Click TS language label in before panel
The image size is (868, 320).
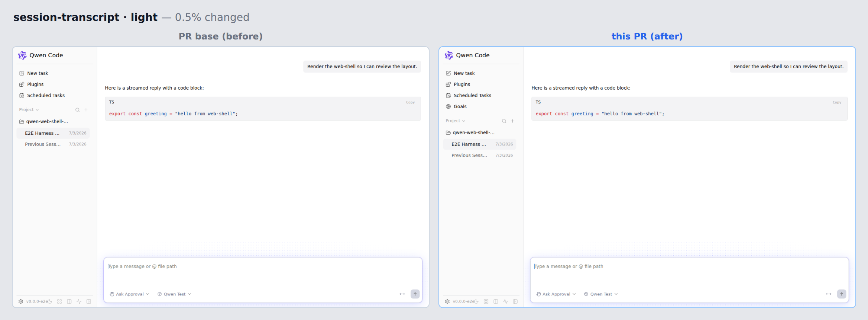click(x=111, y=102)
